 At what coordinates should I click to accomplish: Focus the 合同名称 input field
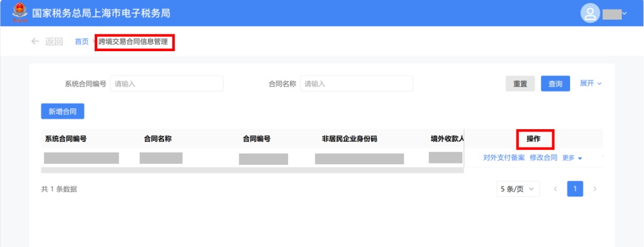[x=357, y=83]
